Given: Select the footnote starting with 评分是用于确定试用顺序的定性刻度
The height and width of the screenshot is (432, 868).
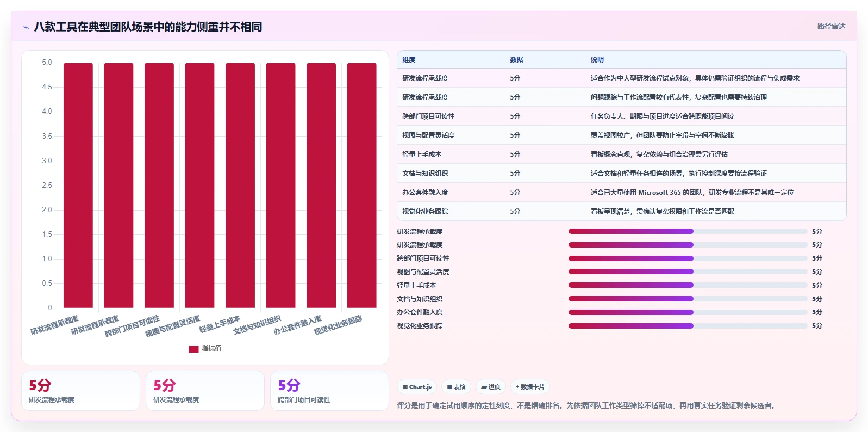Looking at the screenshot, I should (588, 405).
